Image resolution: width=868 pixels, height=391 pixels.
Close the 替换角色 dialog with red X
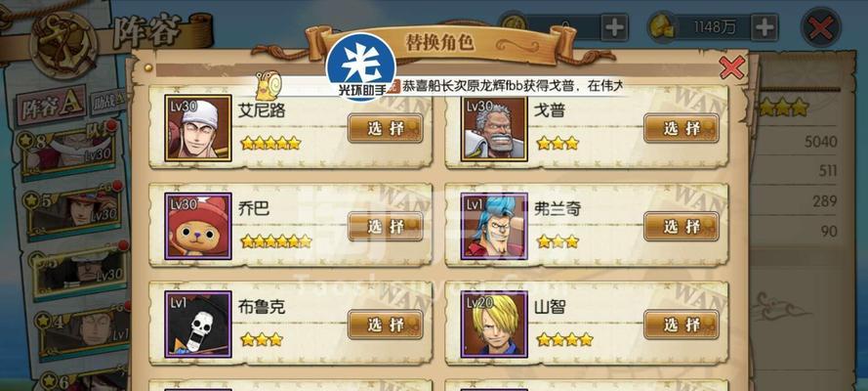click(x=732, y=68)
